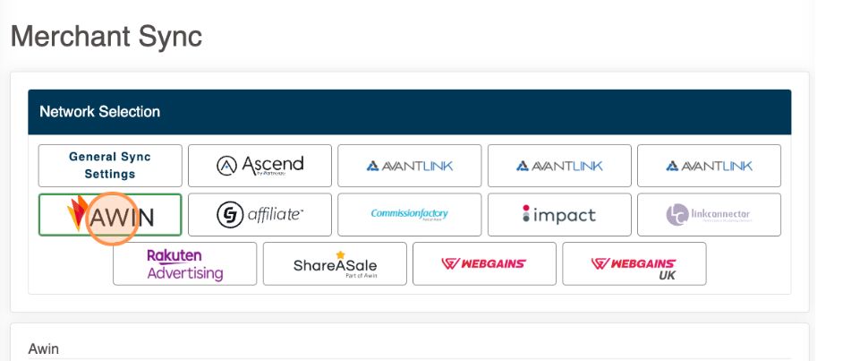Image resolution: width=868 pixels, height=361 pixels.
Task: Open the LinkConnector network
Action: pos(709,215)
